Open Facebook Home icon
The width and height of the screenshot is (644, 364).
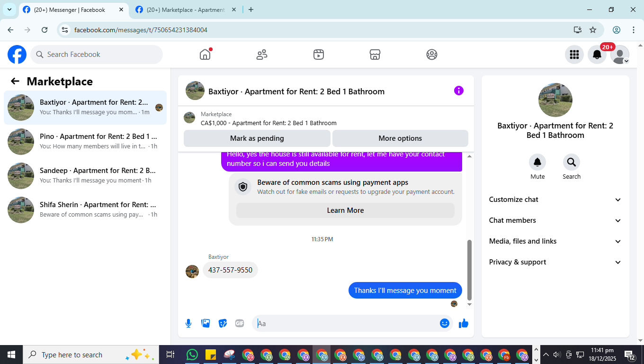[x=205, y=55]
